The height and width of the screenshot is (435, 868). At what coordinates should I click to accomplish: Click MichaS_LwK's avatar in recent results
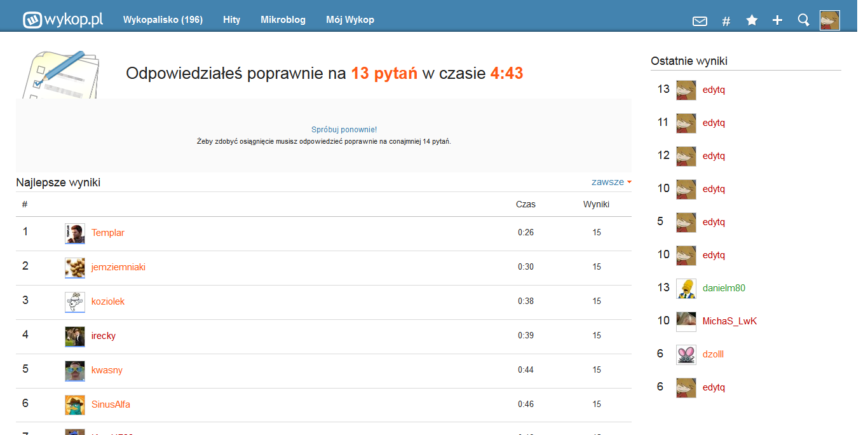(686, 321)
